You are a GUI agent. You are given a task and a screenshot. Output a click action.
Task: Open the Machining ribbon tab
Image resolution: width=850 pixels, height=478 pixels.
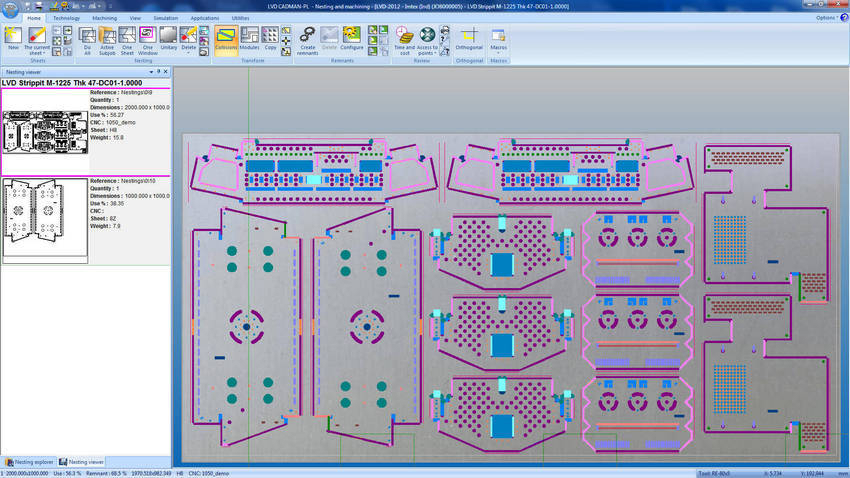pyautogui.click(x=104, y=18)
